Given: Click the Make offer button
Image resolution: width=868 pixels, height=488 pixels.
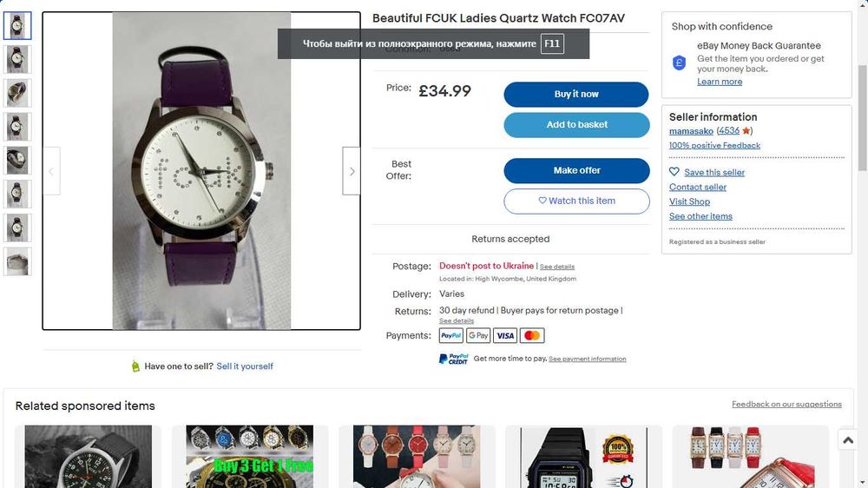Looking at the screenshot, I should (x=576, y=170).
